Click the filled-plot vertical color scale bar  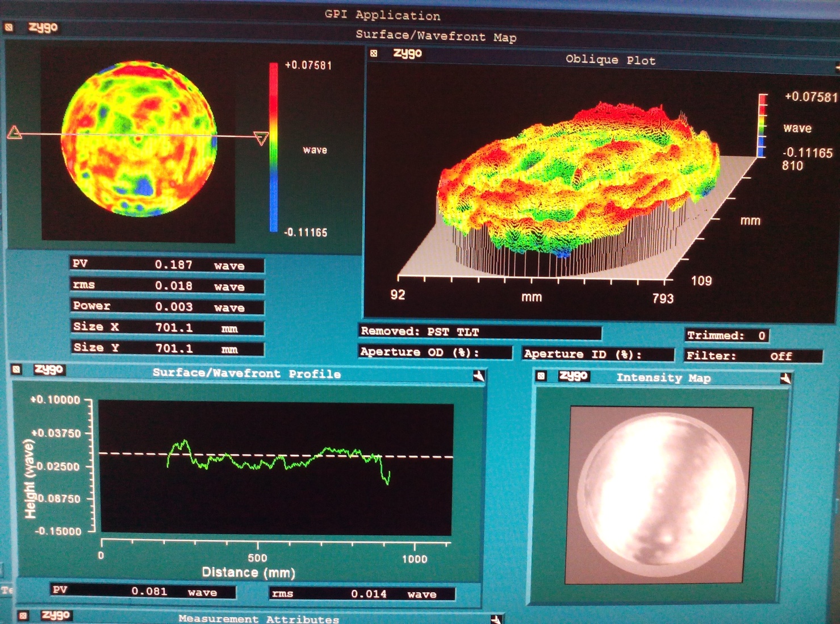273,147
